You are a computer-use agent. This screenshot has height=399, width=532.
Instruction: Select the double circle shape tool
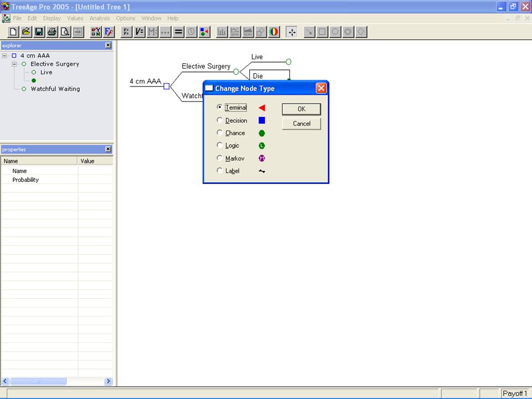348,32
